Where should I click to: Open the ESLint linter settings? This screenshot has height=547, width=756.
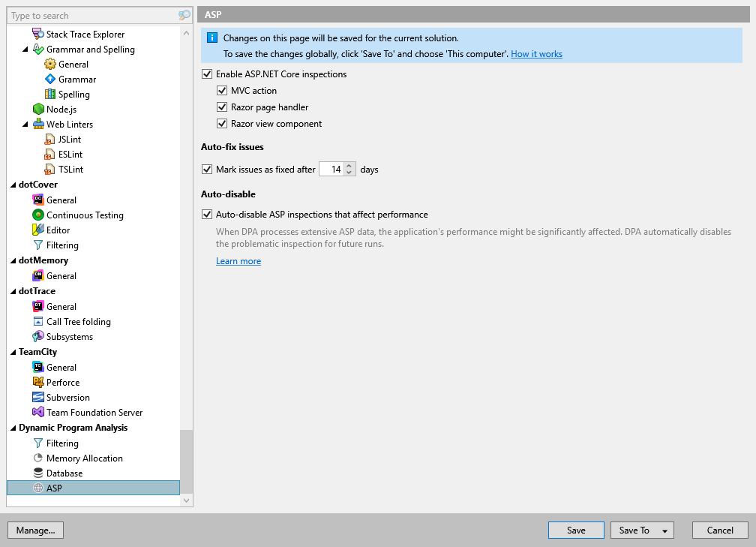point(66,154)
